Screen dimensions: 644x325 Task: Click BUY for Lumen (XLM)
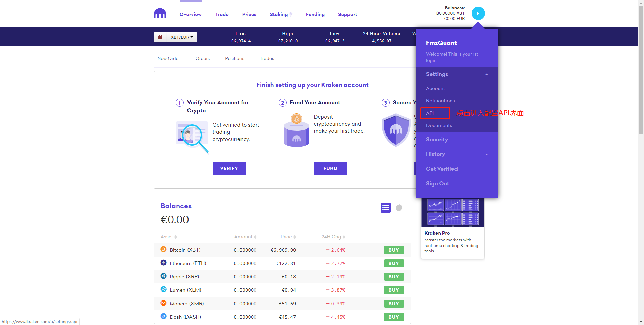394,290
